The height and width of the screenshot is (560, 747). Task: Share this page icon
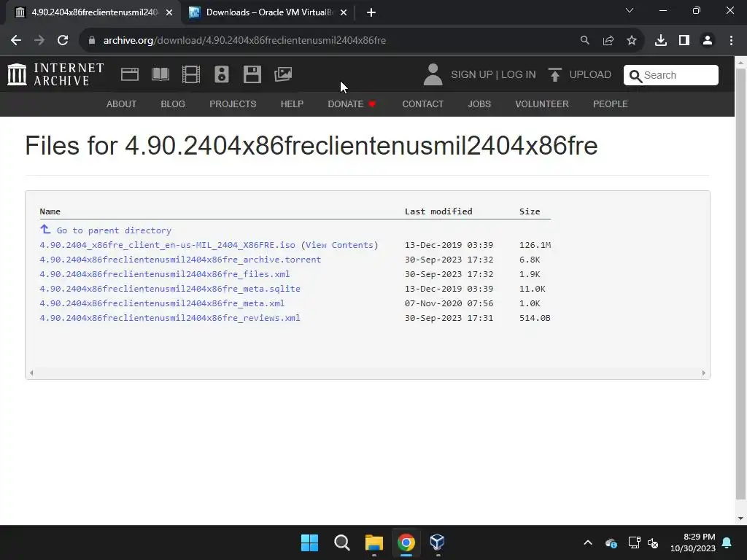click(608, 41)
